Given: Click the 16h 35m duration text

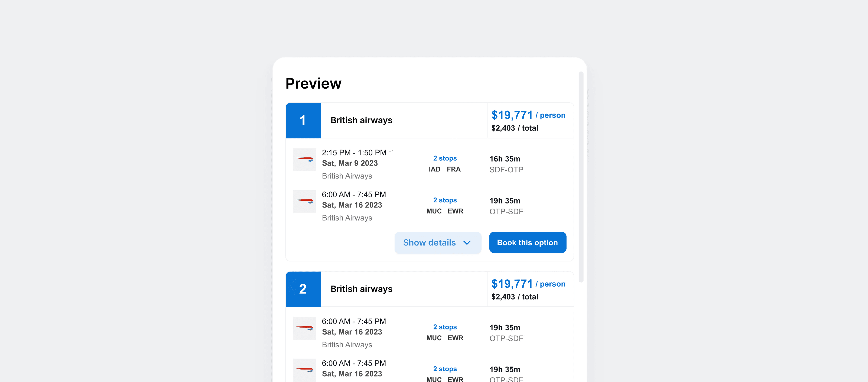Looking at the screenshot, I should pos(505,159).
